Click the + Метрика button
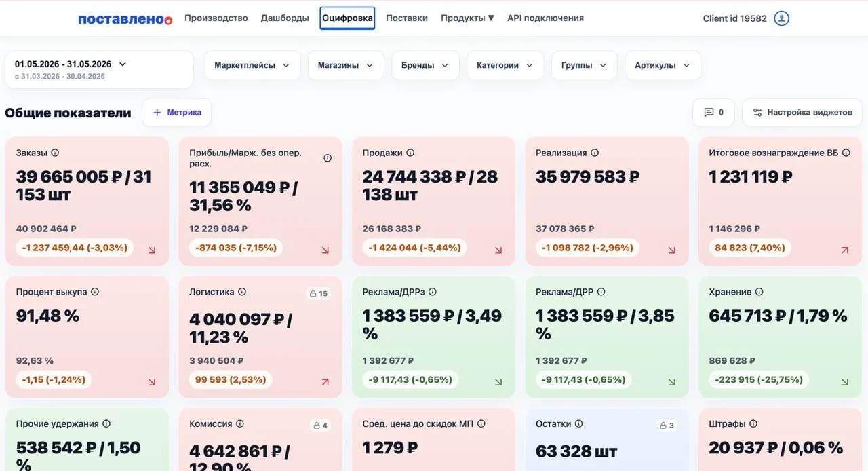868x471 pixels. tap(176, 113)
